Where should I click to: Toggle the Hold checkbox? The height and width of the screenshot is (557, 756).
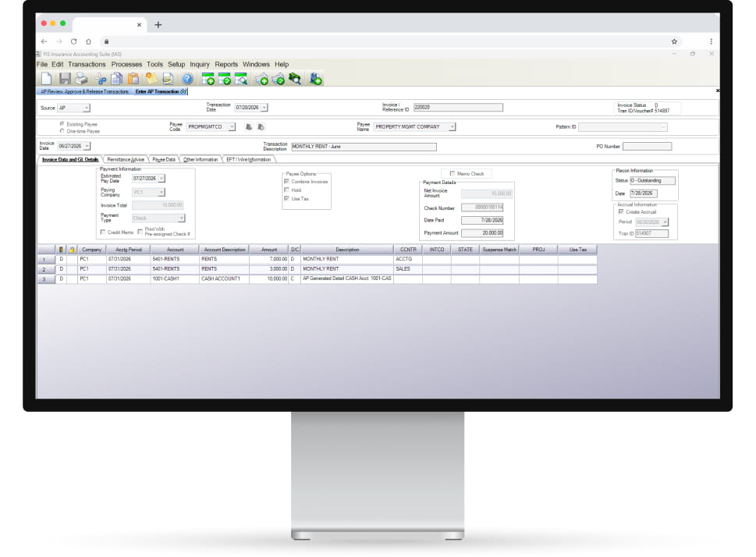[x=287, y=190]
